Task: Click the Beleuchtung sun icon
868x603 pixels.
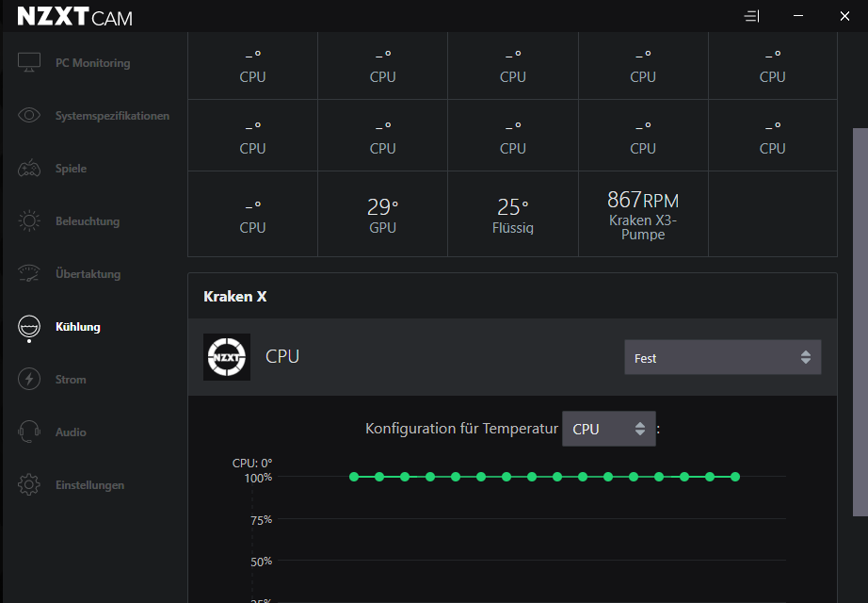Action: 29,220
